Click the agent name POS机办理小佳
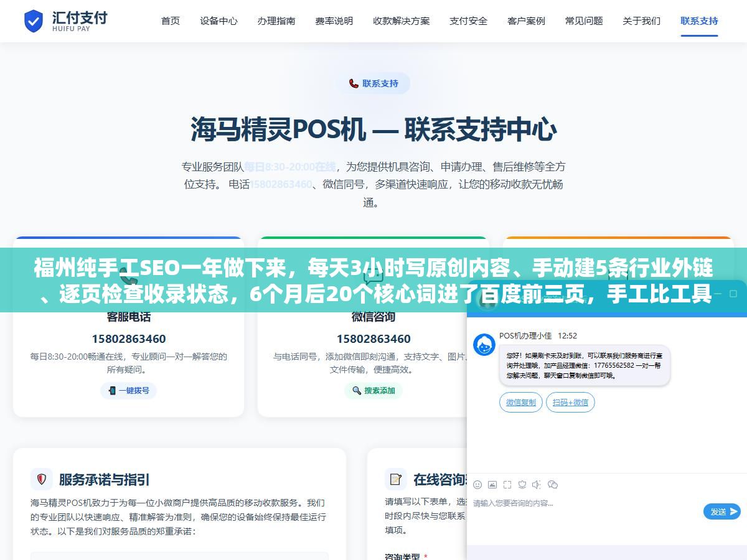Image resolution: width=747 pixels, height=560 pixels. tap(525, 336)
